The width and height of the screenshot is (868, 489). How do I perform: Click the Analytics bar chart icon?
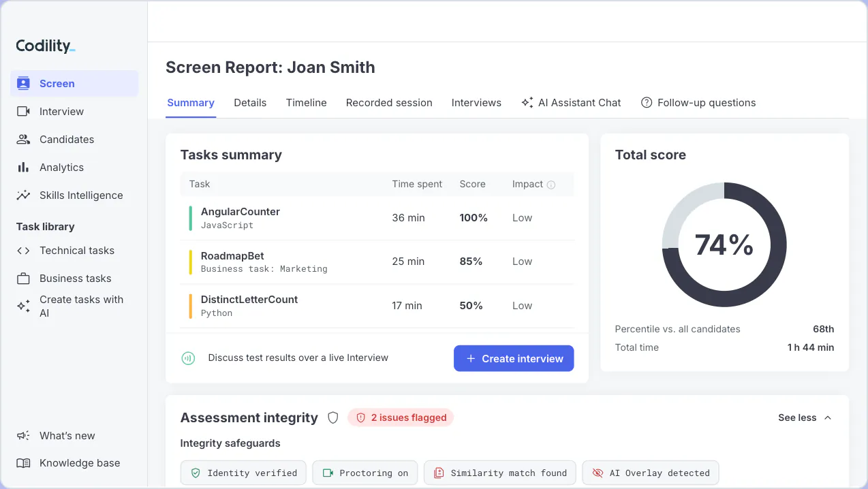(24, 168)
